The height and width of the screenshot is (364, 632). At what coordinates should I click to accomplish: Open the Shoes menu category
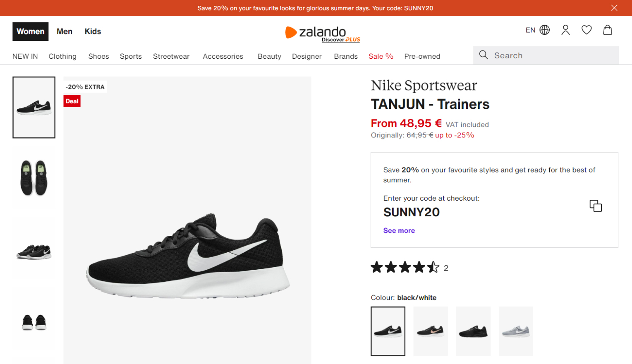pos(98,56)
